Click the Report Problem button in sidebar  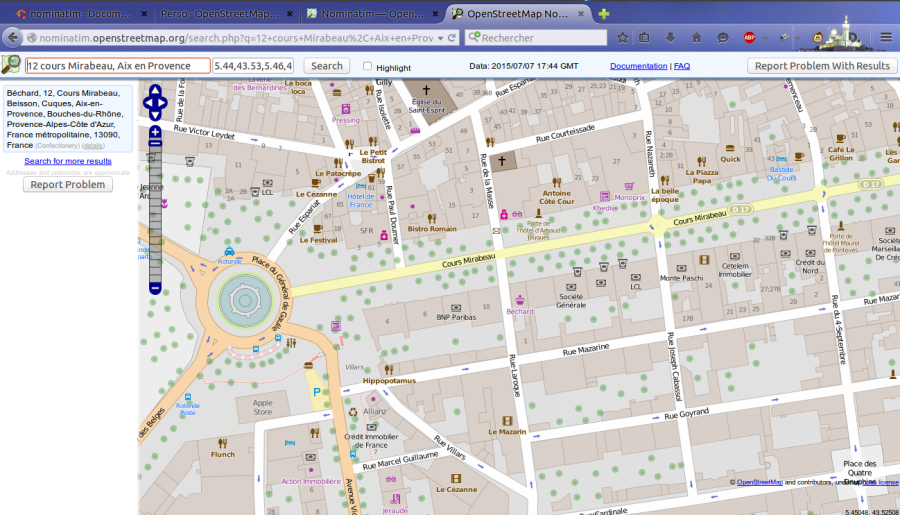[68, 184]
